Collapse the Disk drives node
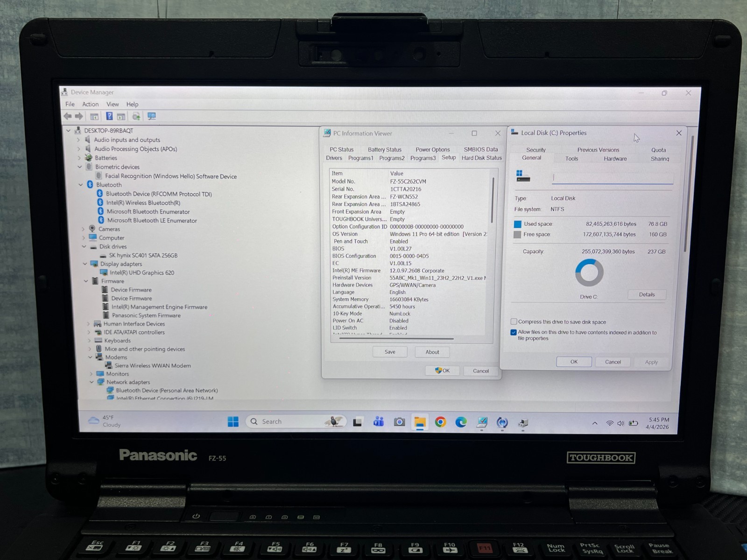Viewport: 747px width, 560px height. [84, 246]
